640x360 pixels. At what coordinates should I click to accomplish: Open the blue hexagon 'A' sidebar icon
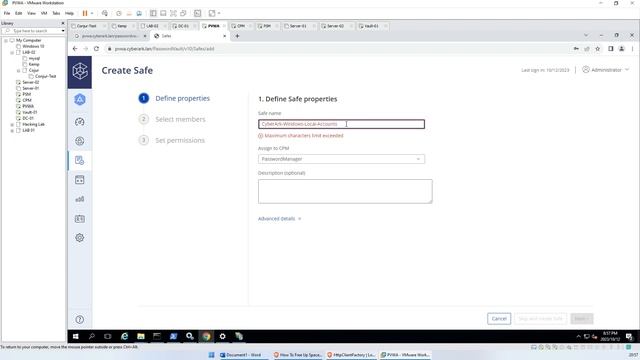(80, 99)
